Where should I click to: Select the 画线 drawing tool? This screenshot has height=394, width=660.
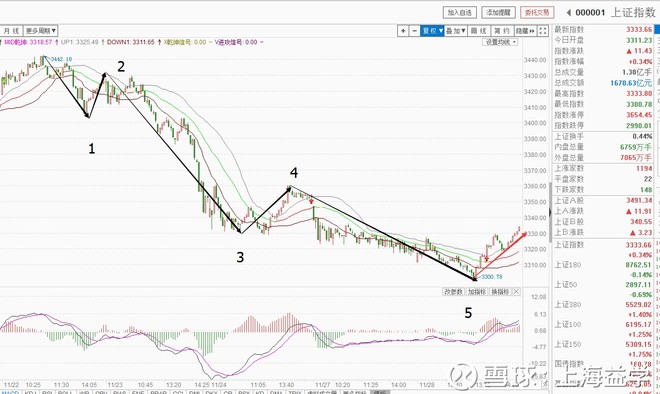pyautogui.click(x=479, y=31)
